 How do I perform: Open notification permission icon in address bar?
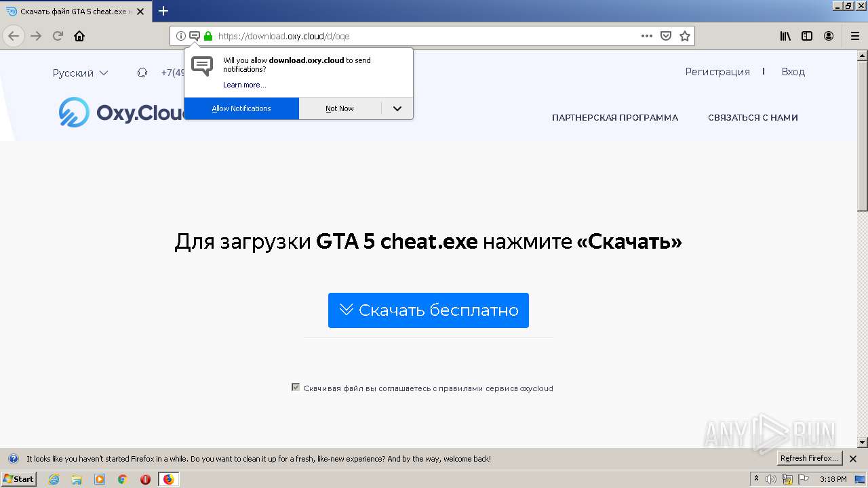coord(195,36)
